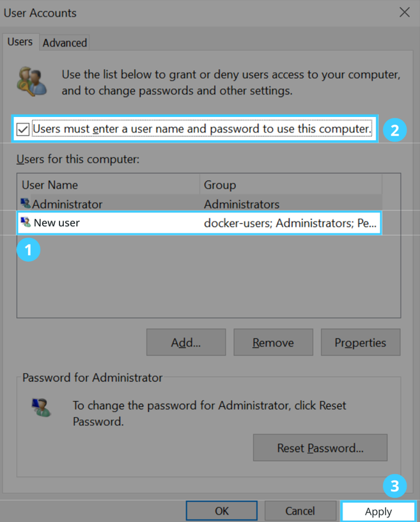This screenshot has height=522, width=420.
Task: Click the blue step 1 badge
Action: coord(28,249)
